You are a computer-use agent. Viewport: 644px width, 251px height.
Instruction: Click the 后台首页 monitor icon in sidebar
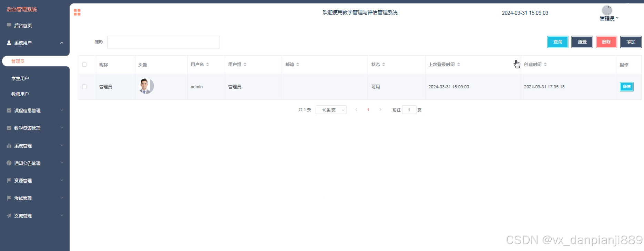9,25
